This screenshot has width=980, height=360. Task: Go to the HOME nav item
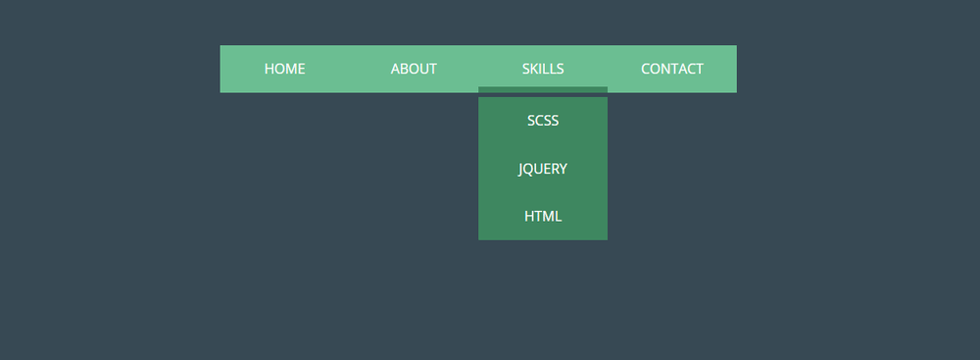coord(284,69)
